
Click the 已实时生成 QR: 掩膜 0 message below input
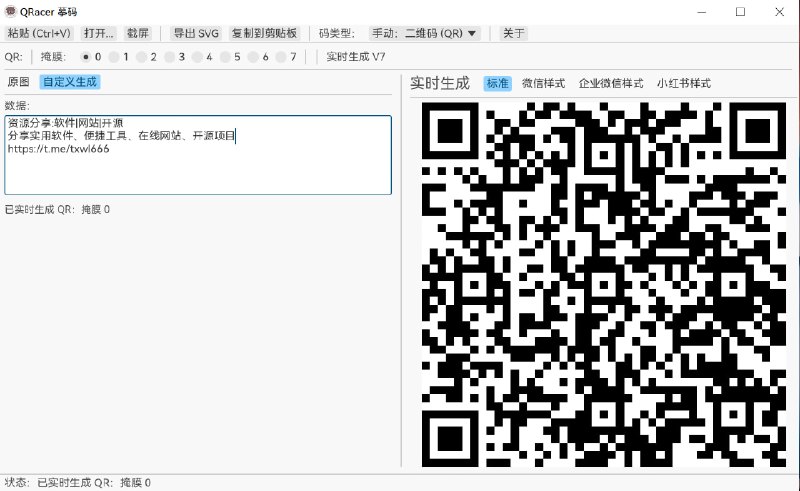57,209
